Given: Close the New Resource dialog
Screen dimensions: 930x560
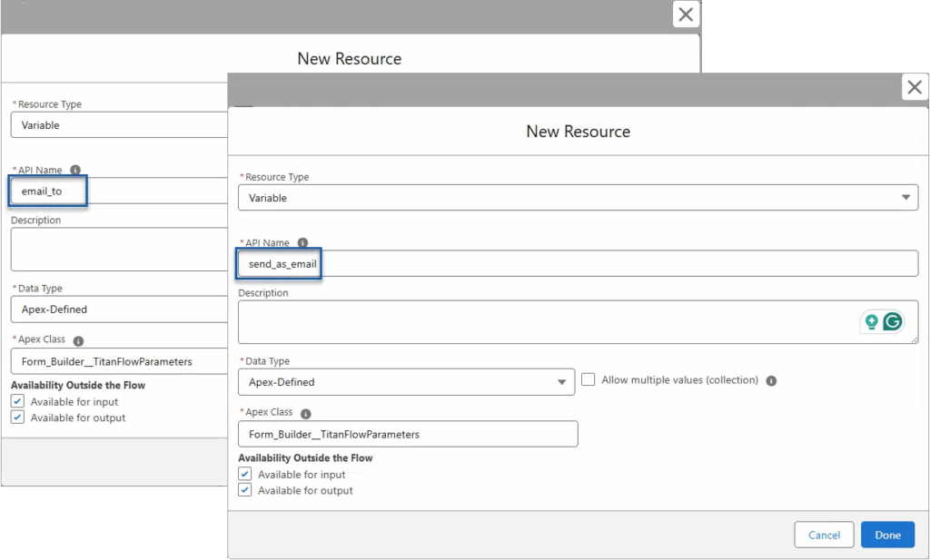Looking at the screenshot, I should point(915,87).
